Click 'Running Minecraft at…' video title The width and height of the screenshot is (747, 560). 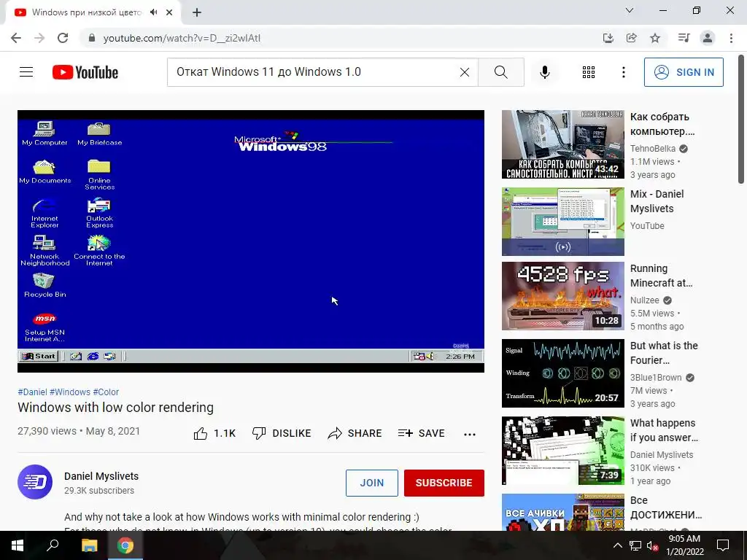[x=661, y=276]
